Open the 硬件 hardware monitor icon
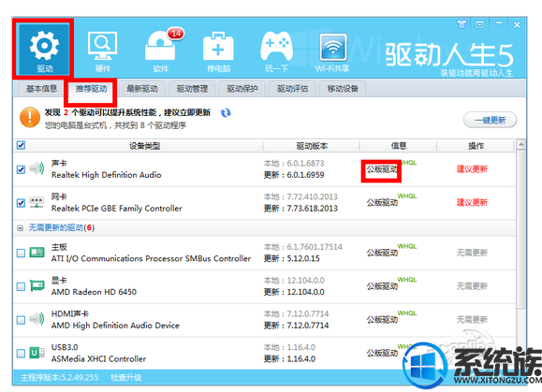Image resolution: width=542 pixels, height=392 pixels. [x=102, y=51]
